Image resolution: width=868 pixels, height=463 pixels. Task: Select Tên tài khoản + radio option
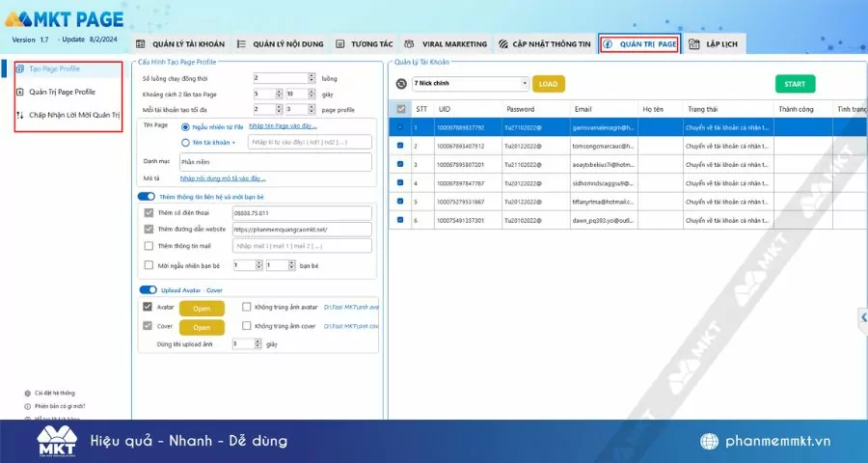(x=185, y=143)
